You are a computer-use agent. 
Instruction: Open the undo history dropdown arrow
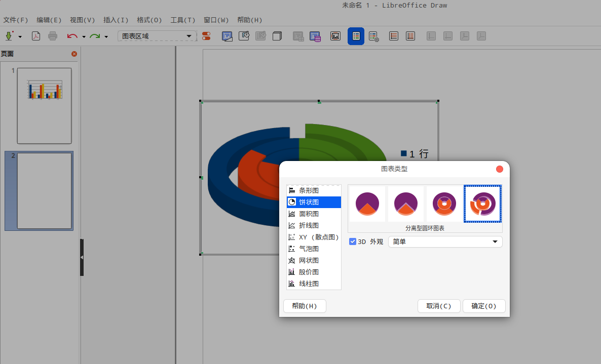pos(84,36)
